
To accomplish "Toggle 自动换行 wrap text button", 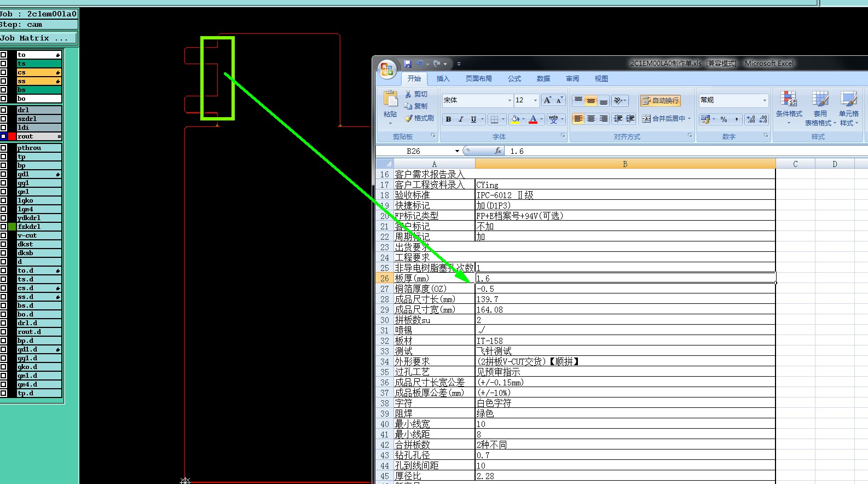I will pyautogui.click(x=661, y=100).
